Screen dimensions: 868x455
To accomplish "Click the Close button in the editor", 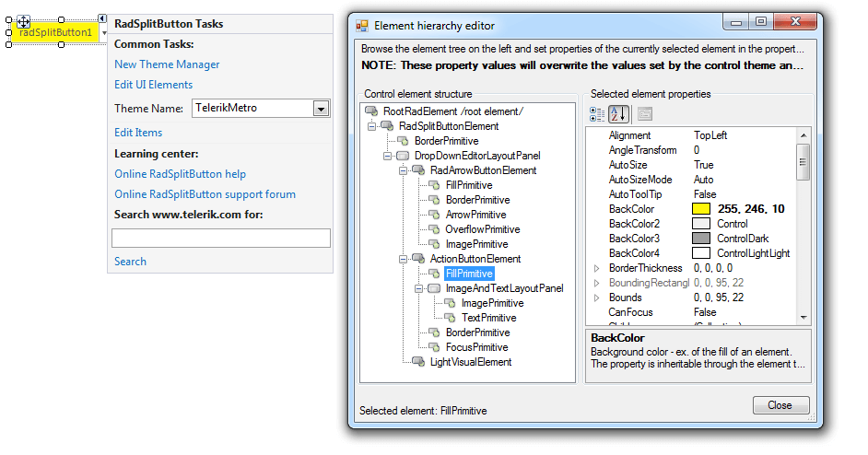I will [x=780, y=405].
